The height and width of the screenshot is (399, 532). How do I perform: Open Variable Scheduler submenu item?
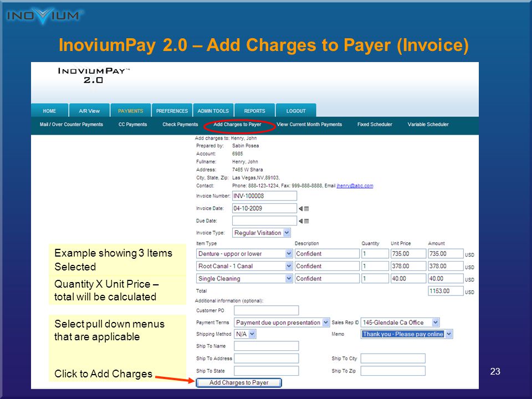tap(428, 125)
